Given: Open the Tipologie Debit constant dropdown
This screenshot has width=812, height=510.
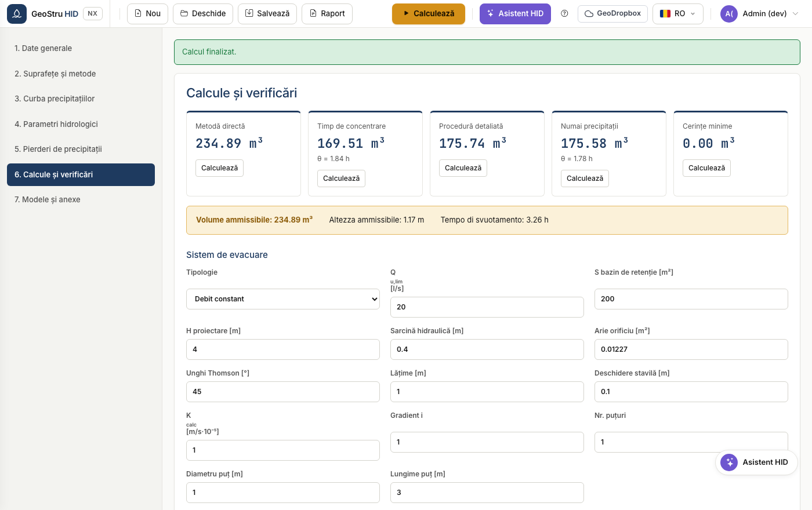Looking at the screenshot, I should (x=283, y=299).
